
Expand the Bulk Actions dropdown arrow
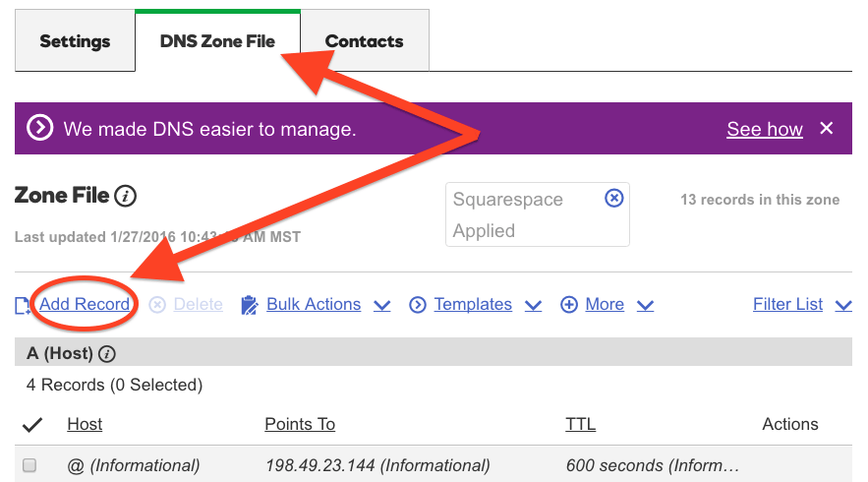pyautogui.click(x=382, y=306)
